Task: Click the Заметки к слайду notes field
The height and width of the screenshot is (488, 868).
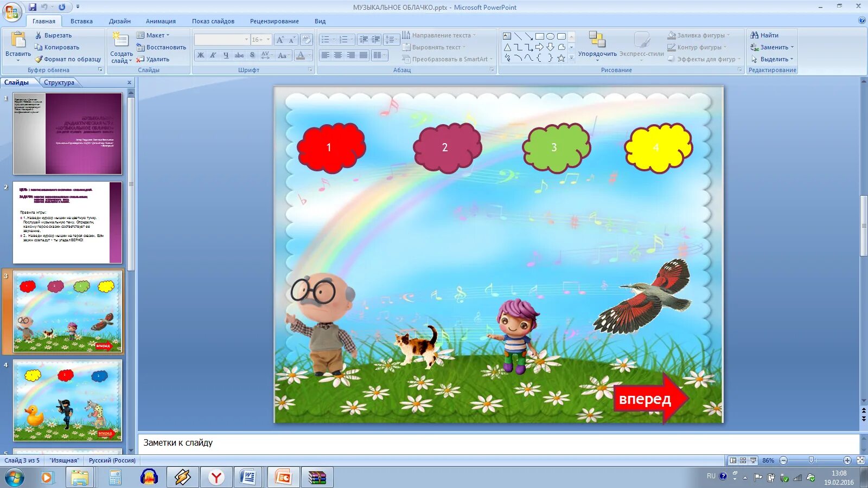Action: pos(499,444)
